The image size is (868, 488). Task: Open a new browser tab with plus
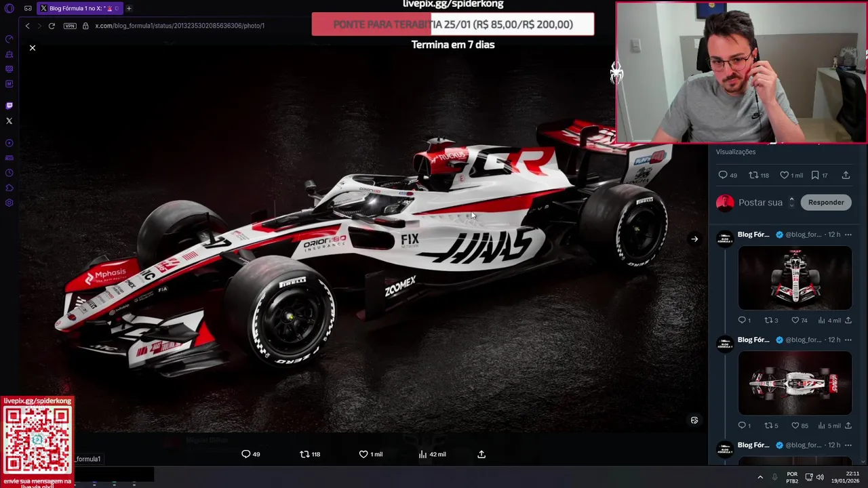129,8
